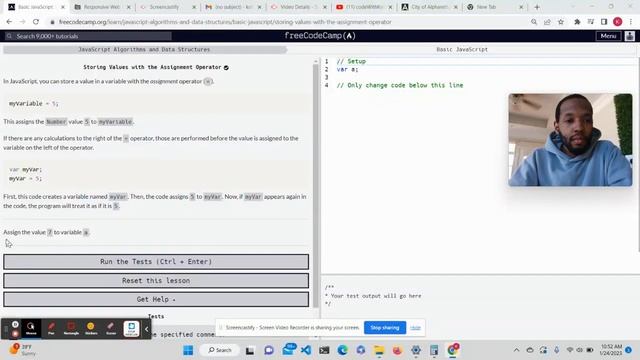This screenshot has width=640, height=360.
Task: Select the Screencastify Eraser tool
Action: tap(111, 328)
